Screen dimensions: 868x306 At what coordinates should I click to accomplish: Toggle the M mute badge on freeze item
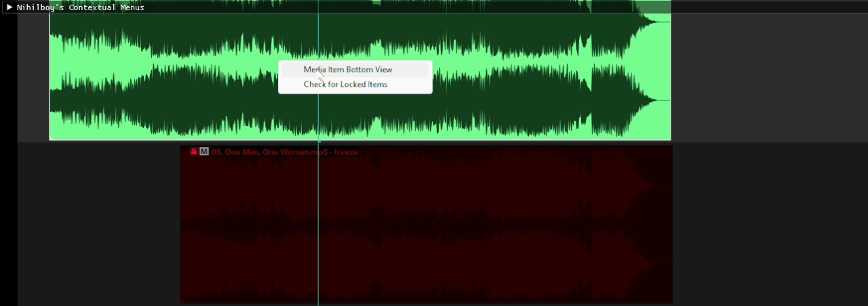click(204, 152)
